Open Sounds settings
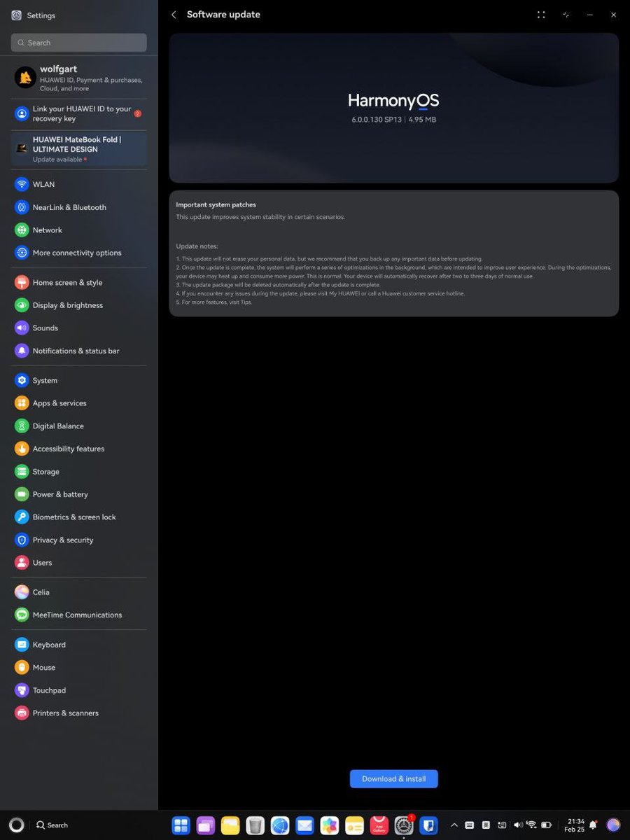This screenshot has height=840, width=630. click(x=78, y=328)
